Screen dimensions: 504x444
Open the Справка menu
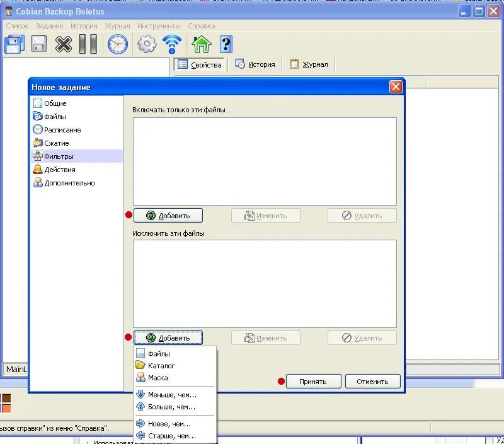202,26
